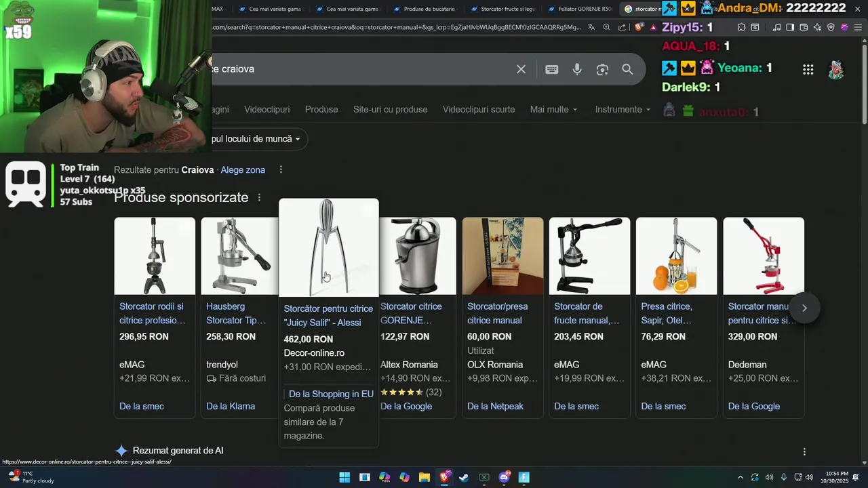Switch to Videoclipuri scurte tab
The image size is (868, 488).
click(x=479, y=109)
